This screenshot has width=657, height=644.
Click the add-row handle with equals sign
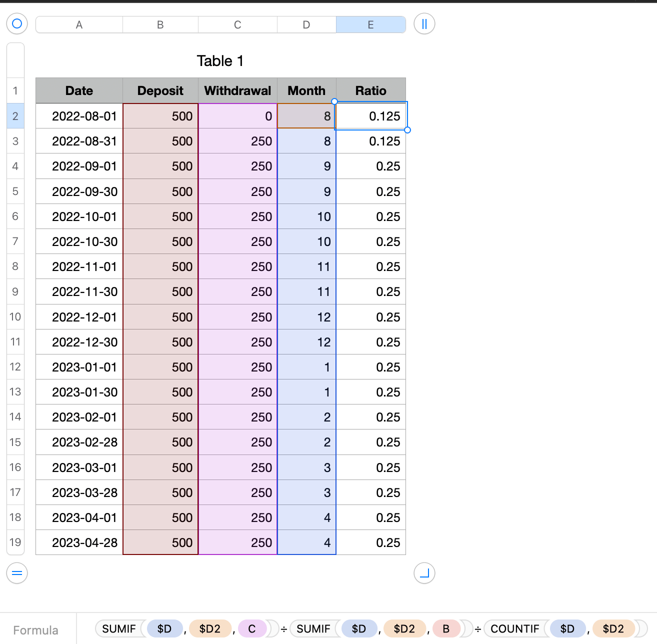pyautogui.click(x=17, y=573)
